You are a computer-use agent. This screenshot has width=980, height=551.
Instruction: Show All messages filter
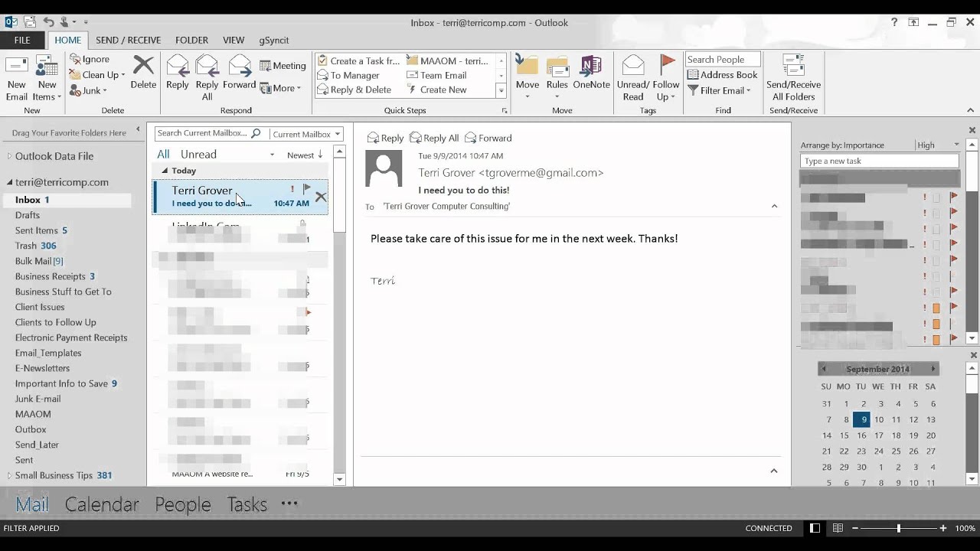[163, 154]
